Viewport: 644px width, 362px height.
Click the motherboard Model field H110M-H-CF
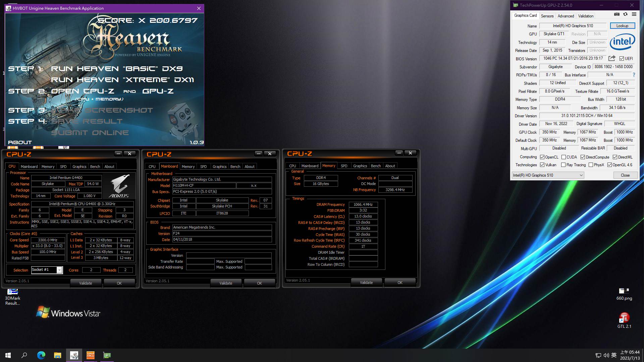(204, 185)
